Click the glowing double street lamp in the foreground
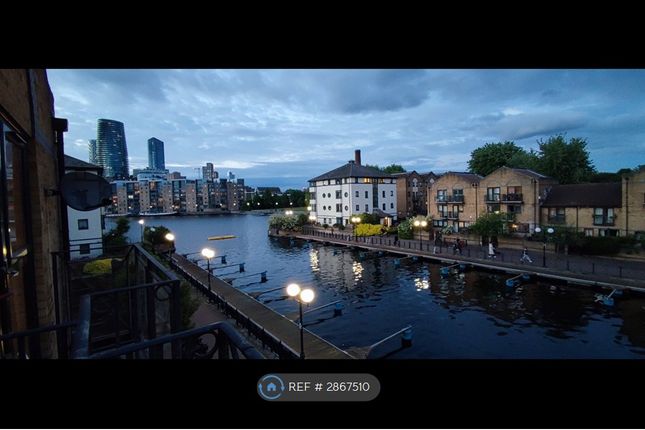 pos(300,294)
